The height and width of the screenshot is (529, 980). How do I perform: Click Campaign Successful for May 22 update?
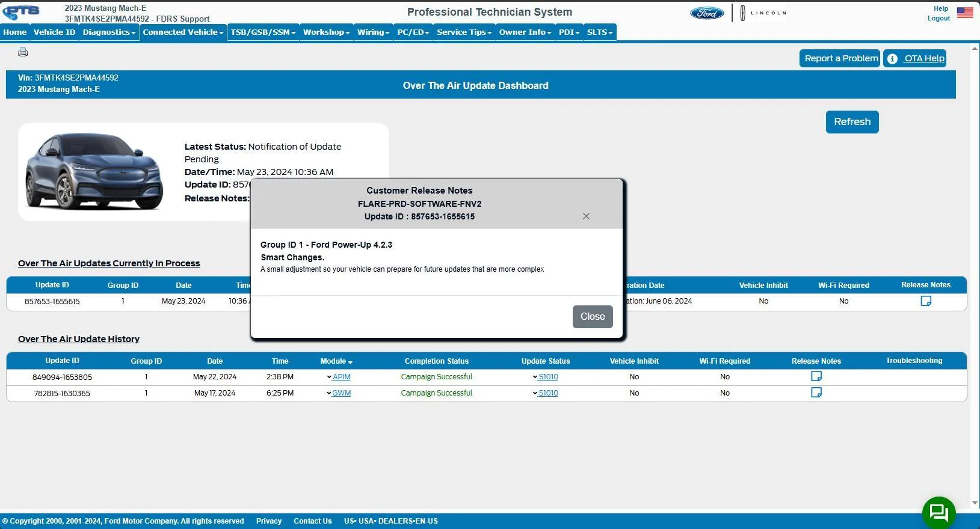437,377
